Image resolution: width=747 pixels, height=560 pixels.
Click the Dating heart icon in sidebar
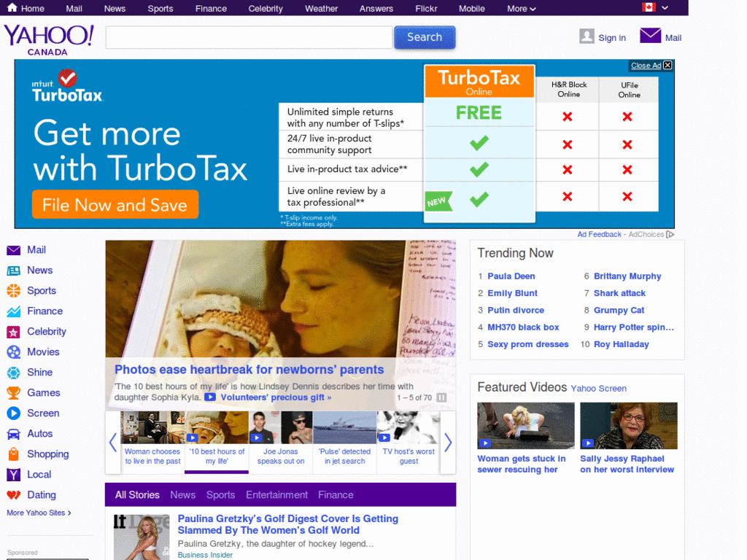click(13, 495)
